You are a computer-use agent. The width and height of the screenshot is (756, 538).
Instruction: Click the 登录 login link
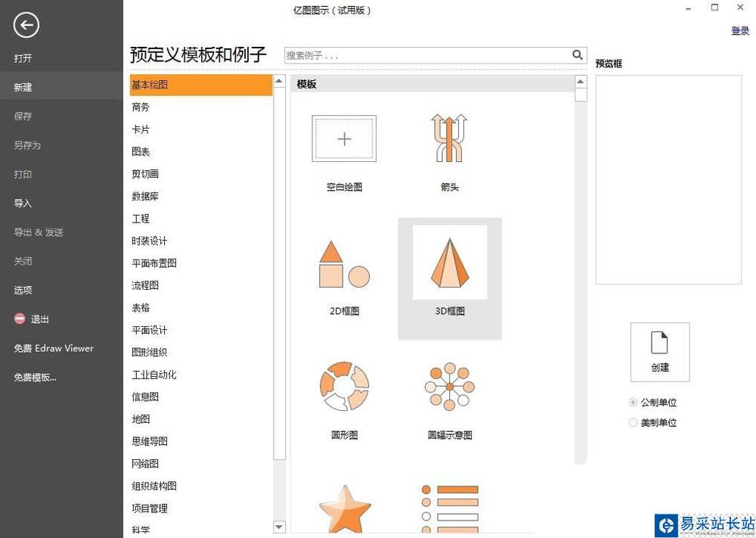740,31
